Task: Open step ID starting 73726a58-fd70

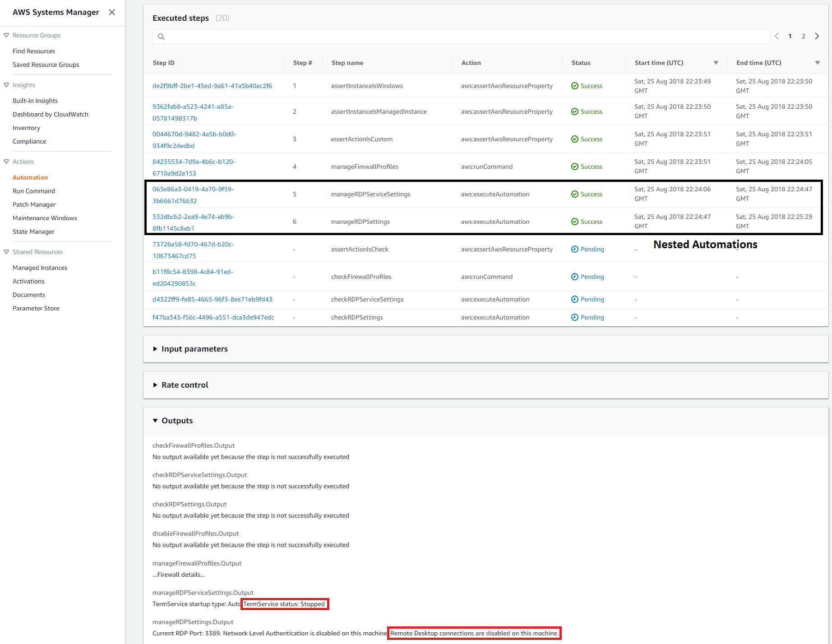Action: pyautogui.click(x=193, y=250)
